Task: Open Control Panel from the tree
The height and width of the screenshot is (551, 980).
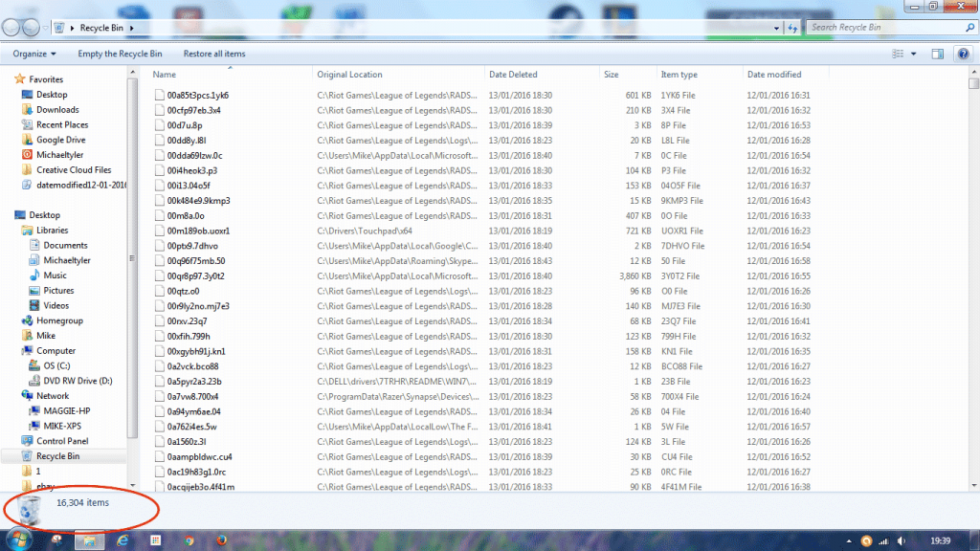Action: [62, 441]
